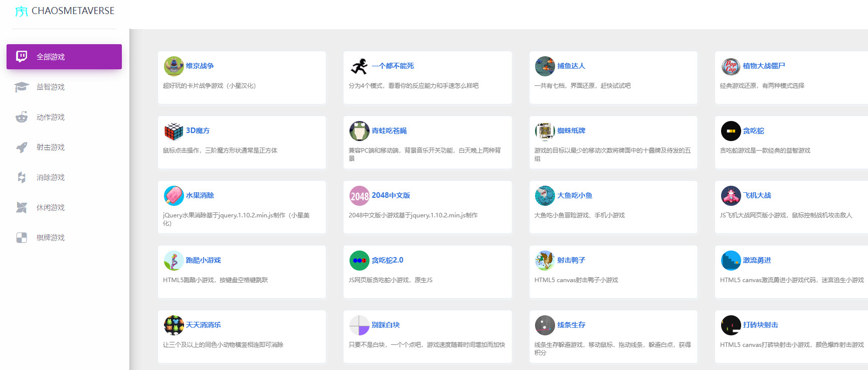Open the 大鱼吃小鱼 game link
868x370 pixels.
pyautogui.click(x=575, y=195)
